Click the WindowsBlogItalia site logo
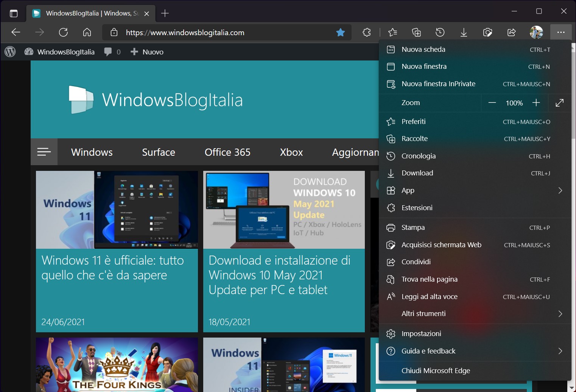576x392 pixels. (156, 100)
